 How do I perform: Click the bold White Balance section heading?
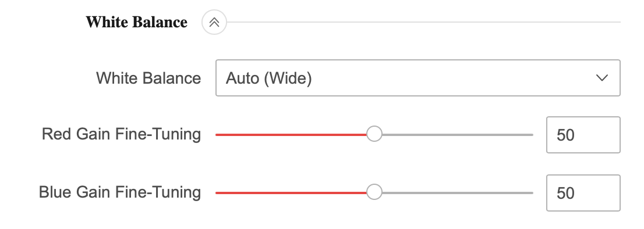136,22
